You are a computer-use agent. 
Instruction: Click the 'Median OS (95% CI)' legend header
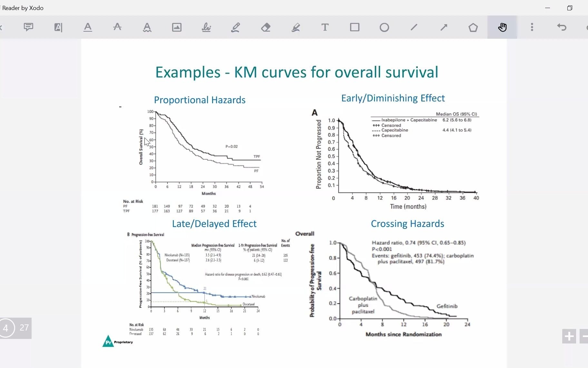tap(456, 114)
